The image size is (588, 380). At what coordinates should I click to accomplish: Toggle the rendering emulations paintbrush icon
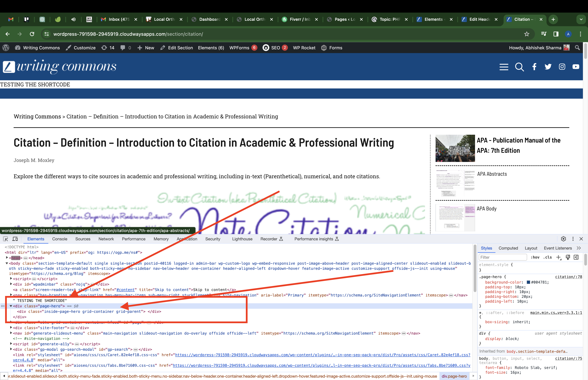pyautogui.click(x=568, y=257)
